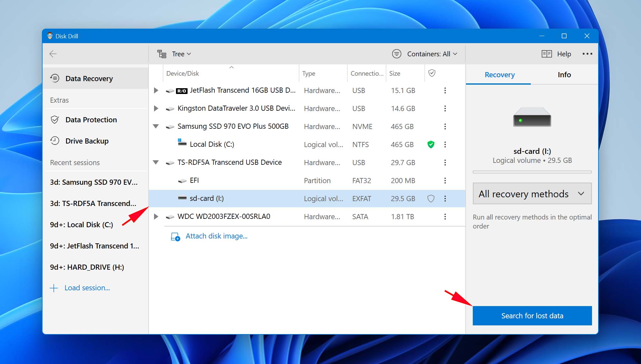Open the three-dot more options menu
641x364 pixels.
(587, 54)
